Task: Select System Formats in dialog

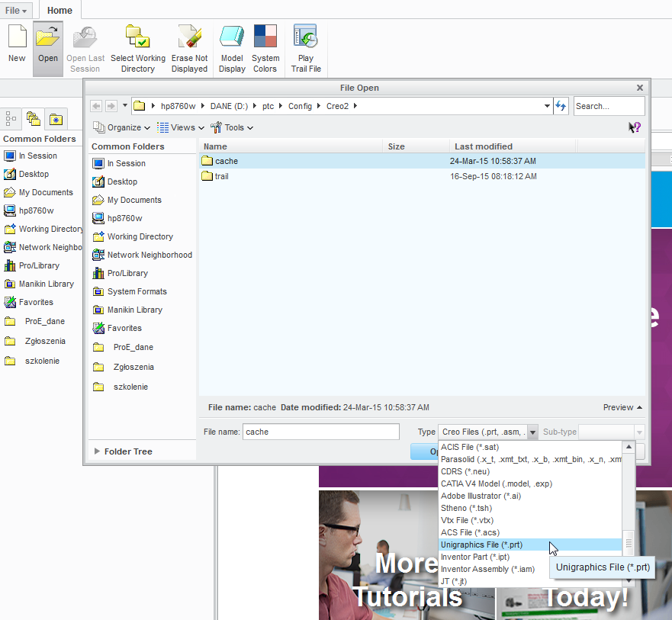Action: click(130, 291)
